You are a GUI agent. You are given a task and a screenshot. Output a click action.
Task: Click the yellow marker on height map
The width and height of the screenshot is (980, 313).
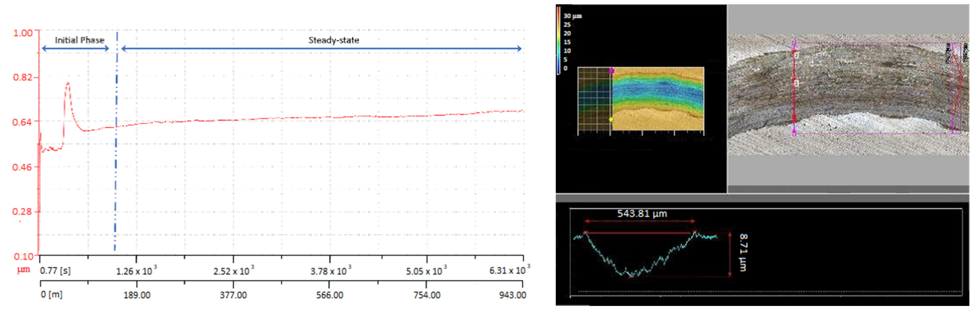[611, 120]
